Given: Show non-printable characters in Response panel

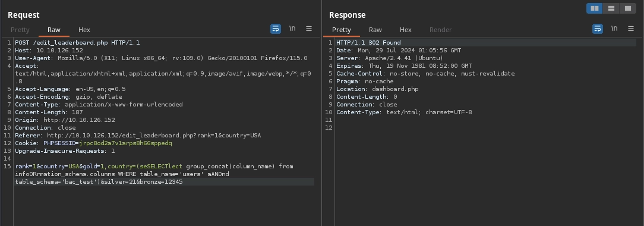Looking at the screenshot, I should (x=614, y=29).
